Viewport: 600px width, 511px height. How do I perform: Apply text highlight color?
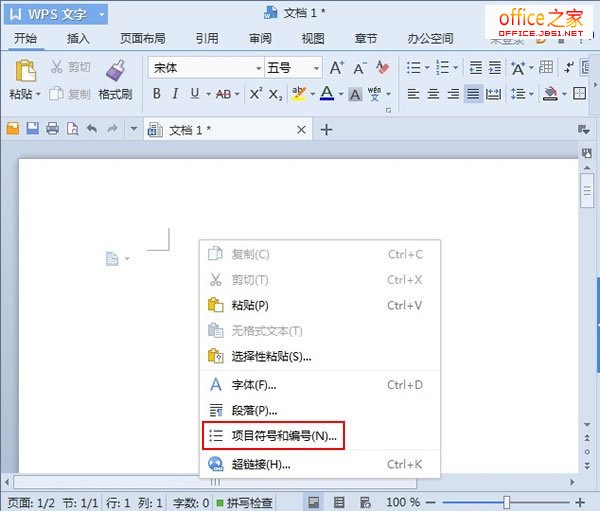(x=299, y=93)
